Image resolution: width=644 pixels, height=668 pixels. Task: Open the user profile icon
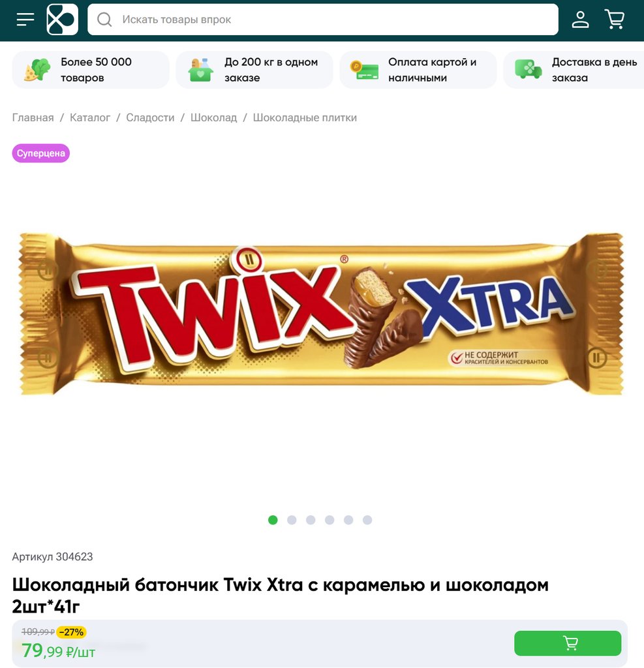(580, 20)
